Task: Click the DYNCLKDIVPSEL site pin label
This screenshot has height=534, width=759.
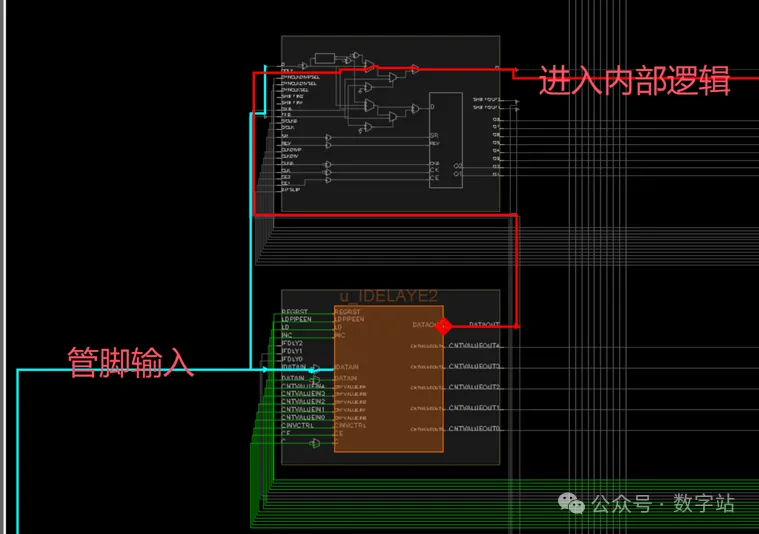Action: [x=300, y=77]
